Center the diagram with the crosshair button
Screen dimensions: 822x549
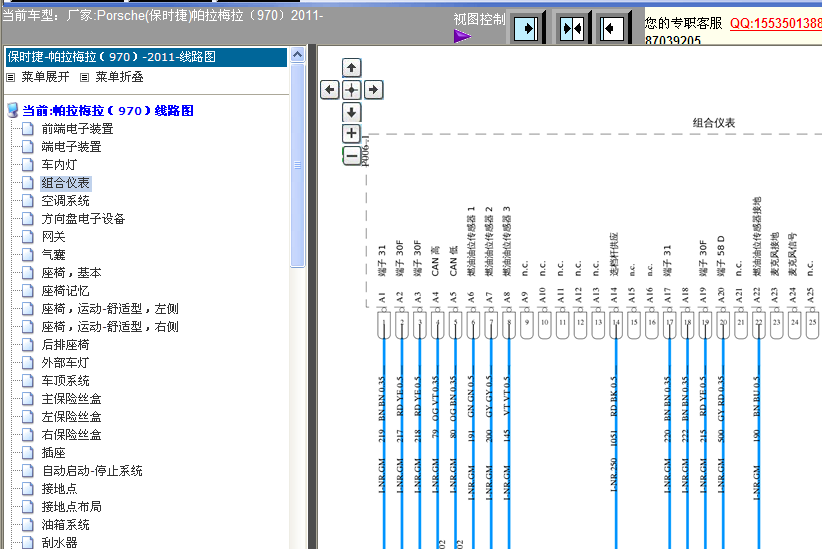(351, 90)
